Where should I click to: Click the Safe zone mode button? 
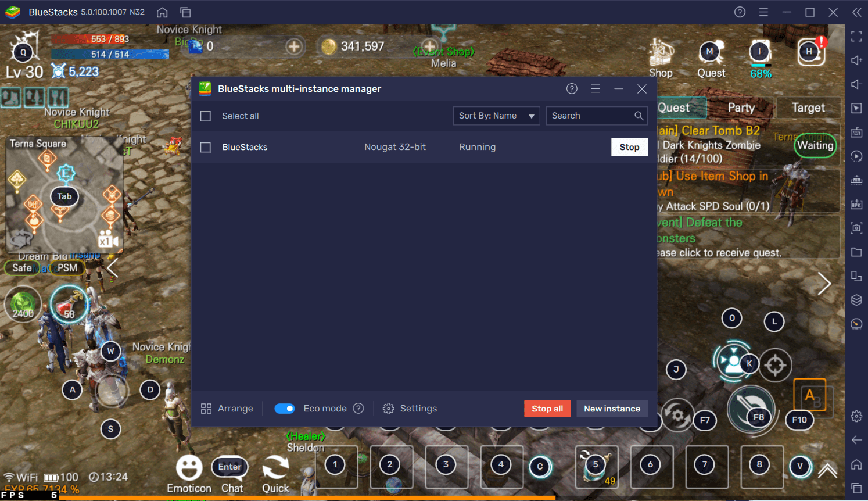pos(21,268)
